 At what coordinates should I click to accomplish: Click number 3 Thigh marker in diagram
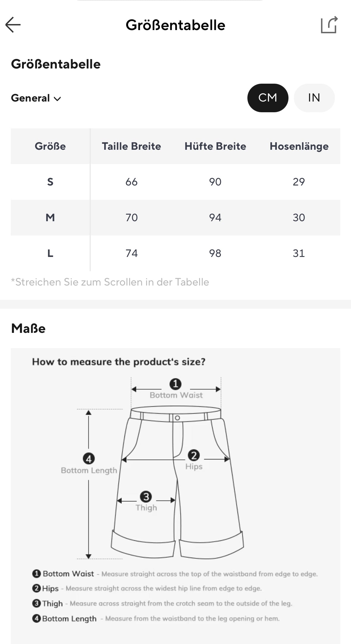click(146, 496)
